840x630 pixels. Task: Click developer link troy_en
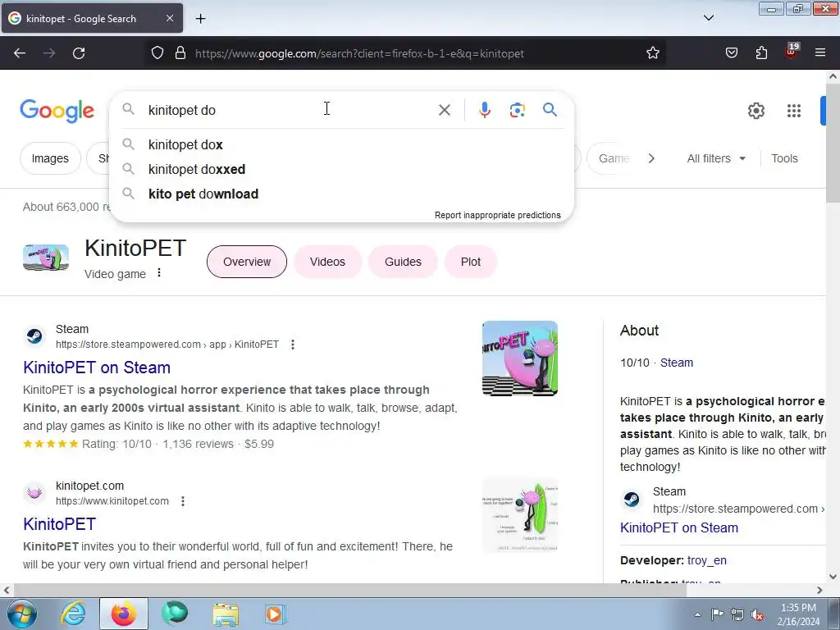(x=706, y=560)
